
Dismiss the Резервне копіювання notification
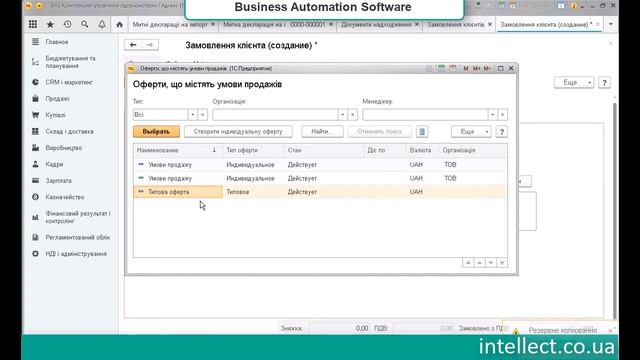point(610,331)
